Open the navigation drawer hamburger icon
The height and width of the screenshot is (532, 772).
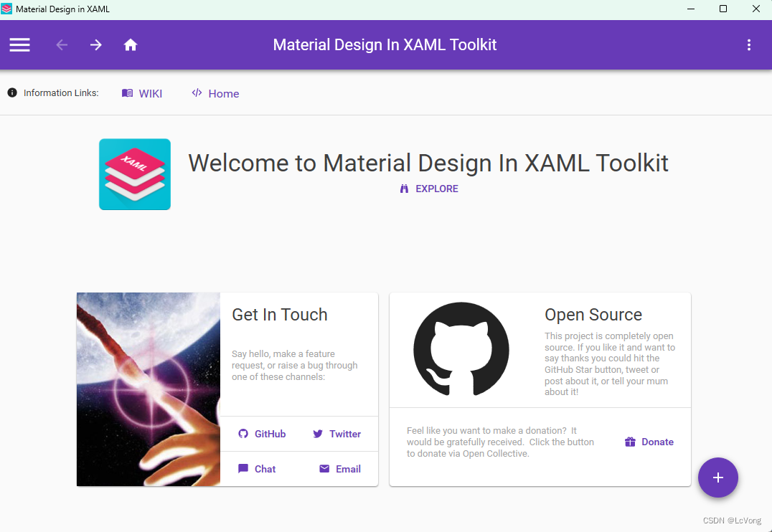(19, 44)
